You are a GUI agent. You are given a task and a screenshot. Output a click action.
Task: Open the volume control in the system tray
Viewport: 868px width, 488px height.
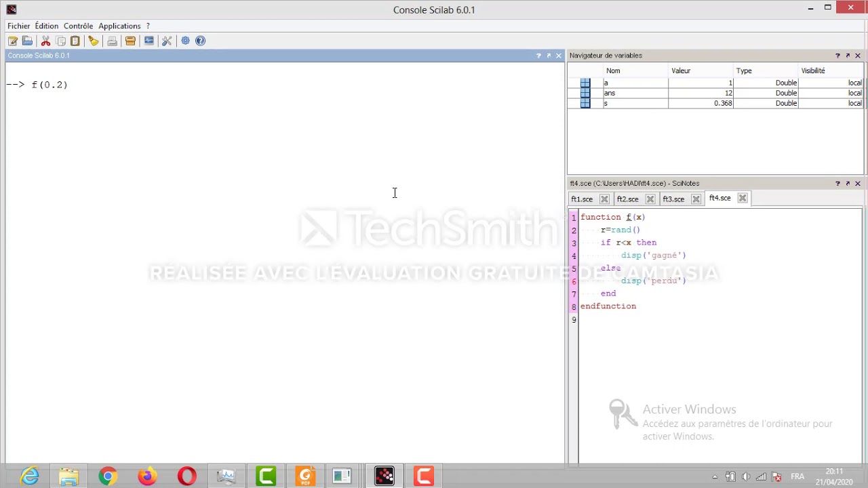click(746, 476)
